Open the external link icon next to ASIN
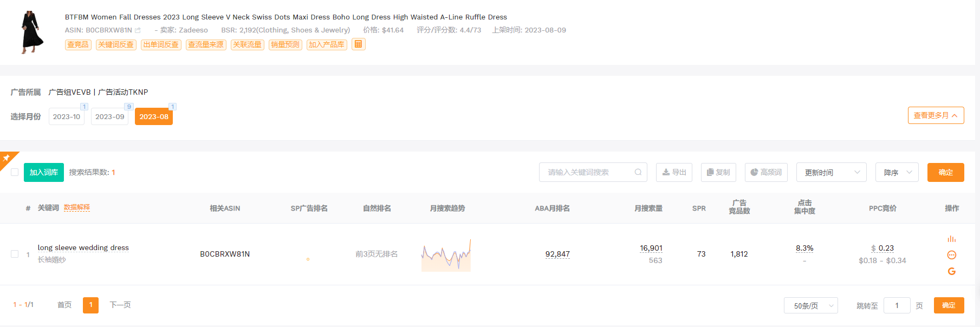Viewport: 980px width, 327px height. click(x=138, y=30)
